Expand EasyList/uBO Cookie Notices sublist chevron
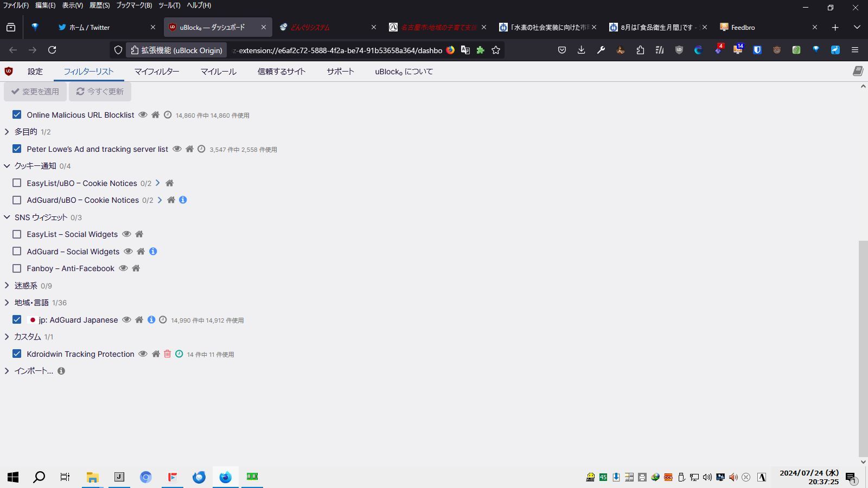The image size is (868, 488). point(158,183)
